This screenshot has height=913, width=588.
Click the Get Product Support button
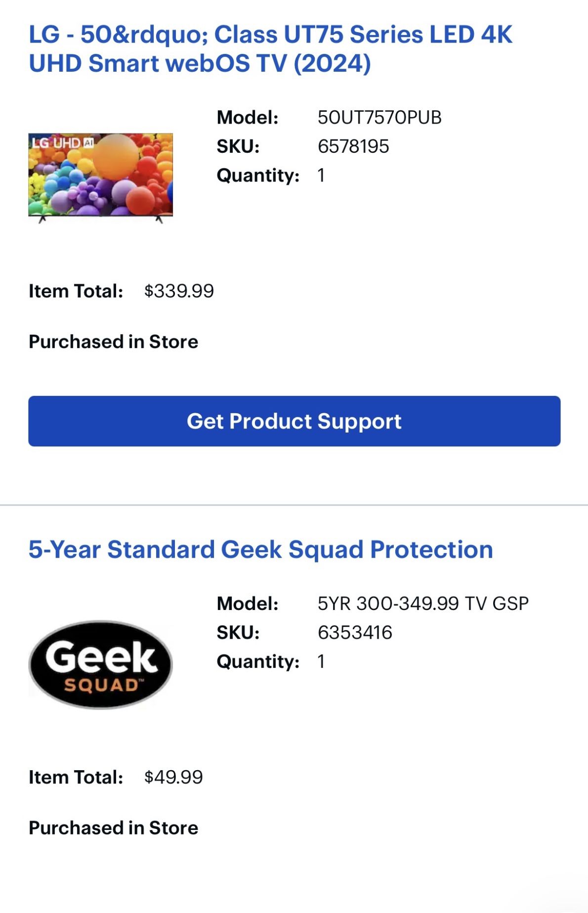click(294, 421)
